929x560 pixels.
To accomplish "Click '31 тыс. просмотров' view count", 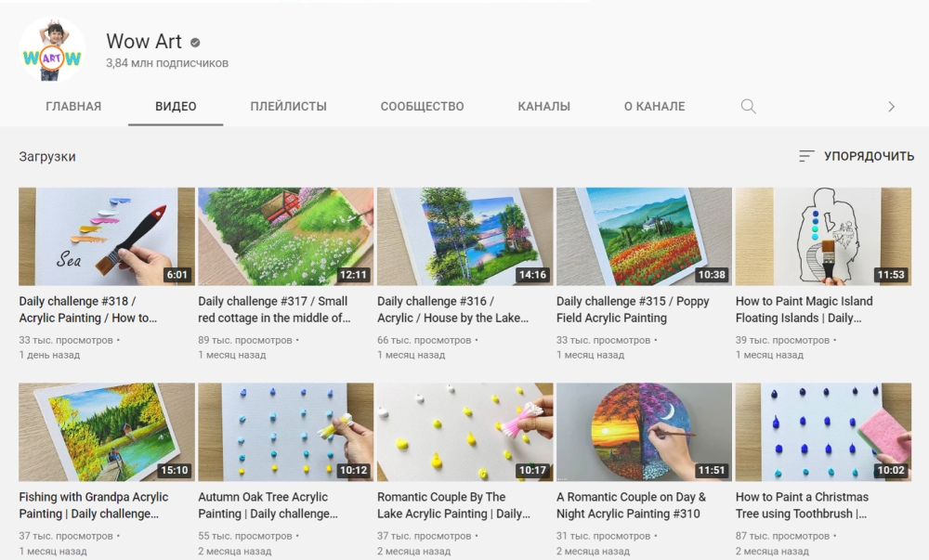I will (603, 536).
